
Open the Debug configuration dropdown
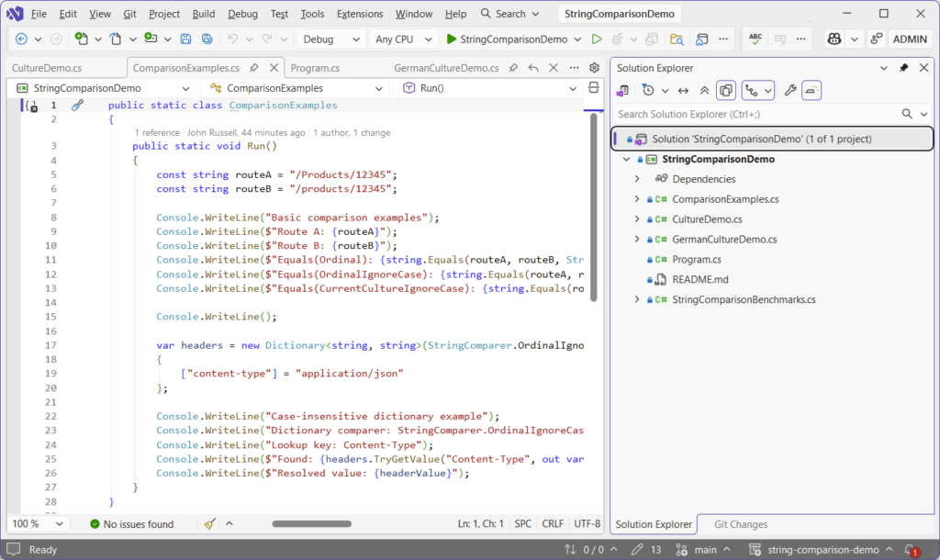330,39
